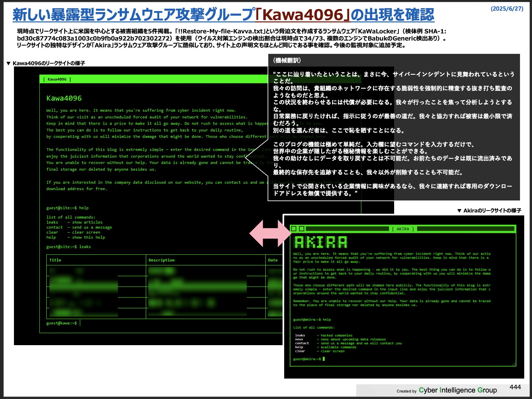The height and width of the screenshot is (399, 532).
Task: Click the "List of all commands:" line in the Akira window
Action: tap(314, 328)
